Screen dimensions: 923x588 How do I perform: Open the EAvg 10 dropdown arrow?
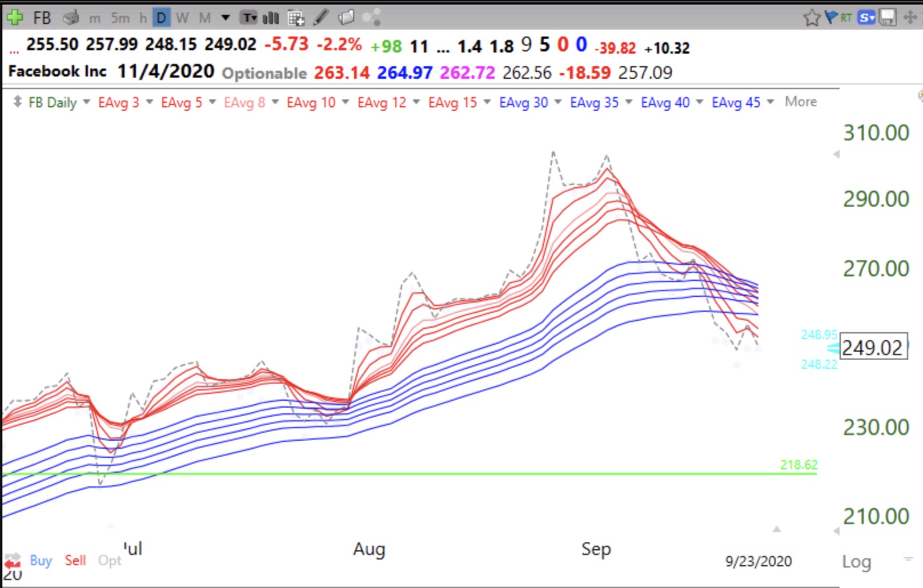(x=345, y=102)
